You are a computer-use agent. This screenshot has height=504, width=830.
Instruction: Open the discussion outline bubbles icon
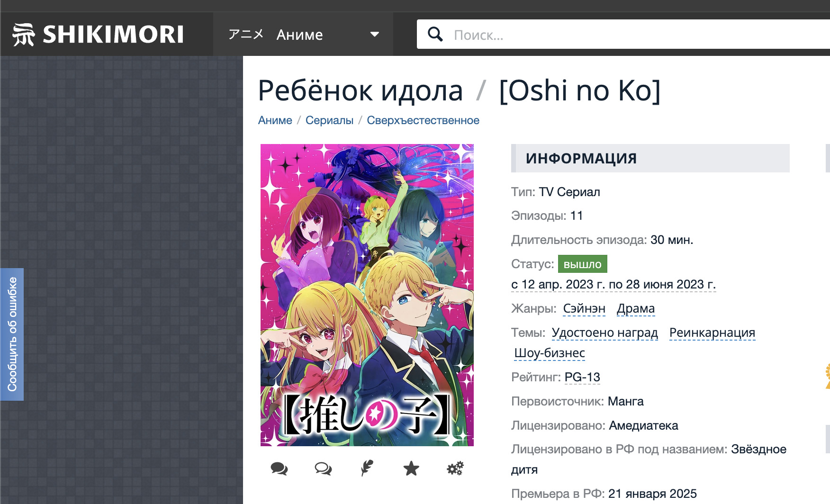[323, 468]
